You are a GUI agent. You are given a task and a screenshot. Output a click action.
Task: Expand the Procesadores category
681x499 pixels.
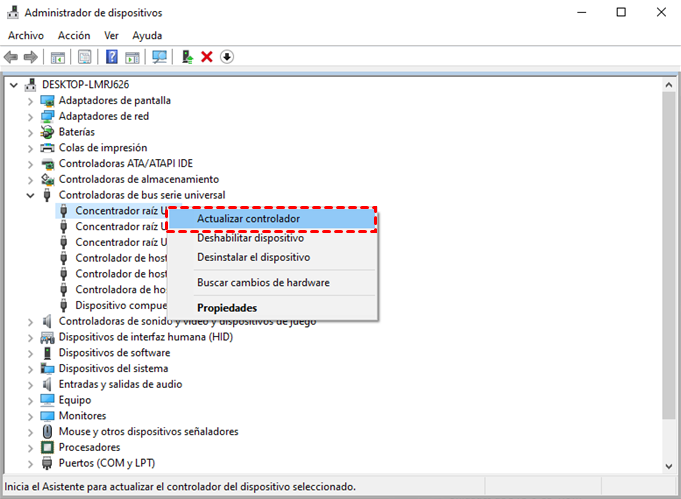pos(30,447)
